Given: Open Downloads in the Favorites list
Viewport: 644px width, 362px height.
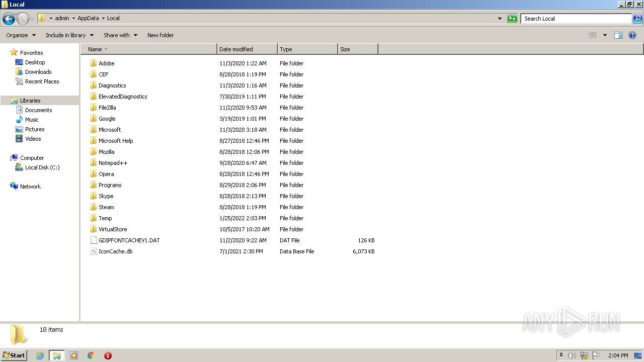Looking at the screenshot, I should point(38,72).
